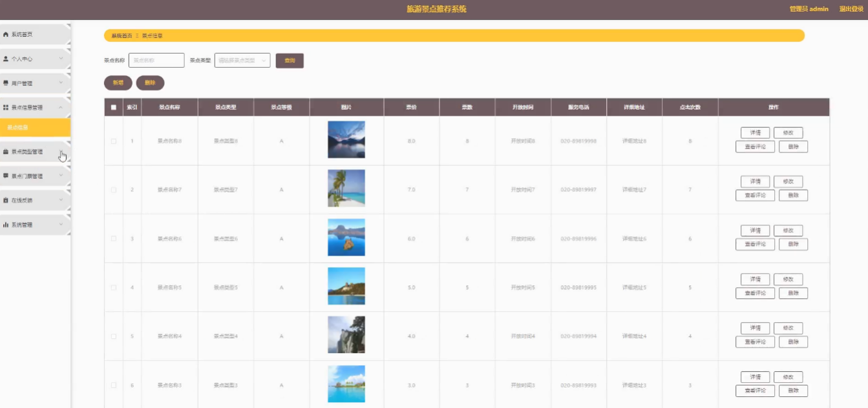Click 修改 for row 景点名称3
This screenshot has width=868, height=408.
[788, 377]
